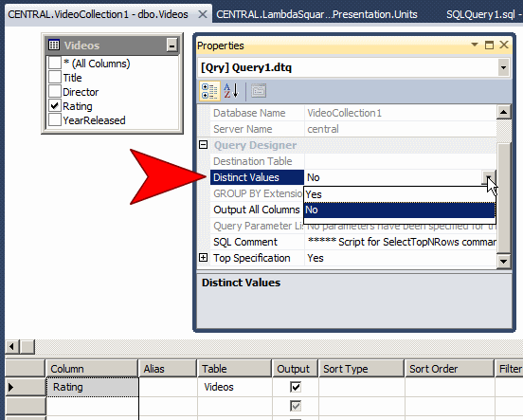The width and height of the screenshot is (523, 420).
Task: Check the YearReleased column checkbox
Action: [55, 119]
